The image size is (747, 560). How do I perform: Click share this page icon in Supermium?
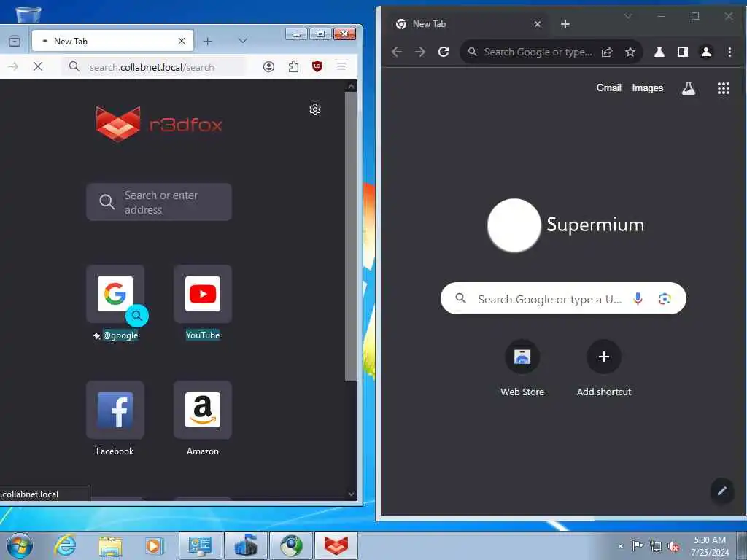[607, 52]
